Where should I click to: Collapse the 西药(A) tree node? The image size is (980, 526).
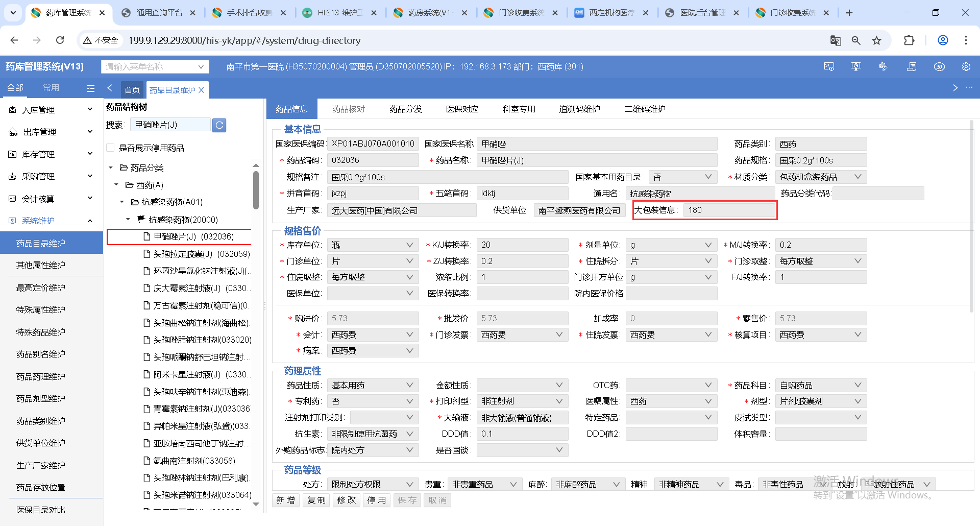click(116, 185)
